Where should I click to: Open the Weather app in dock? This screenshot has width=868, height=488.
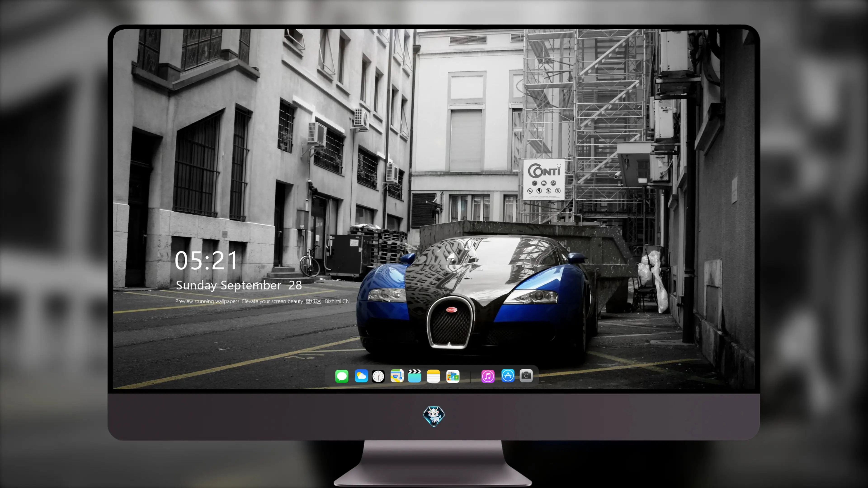point(361,376)
